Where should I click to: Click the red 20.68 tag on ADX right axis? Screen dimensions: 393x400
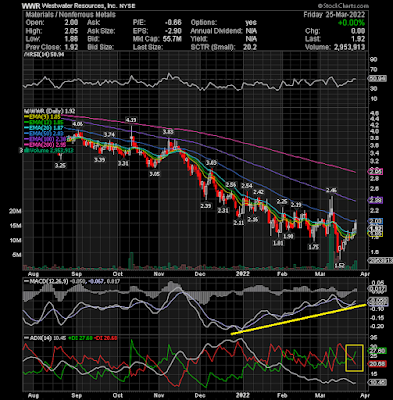point(377,364)
